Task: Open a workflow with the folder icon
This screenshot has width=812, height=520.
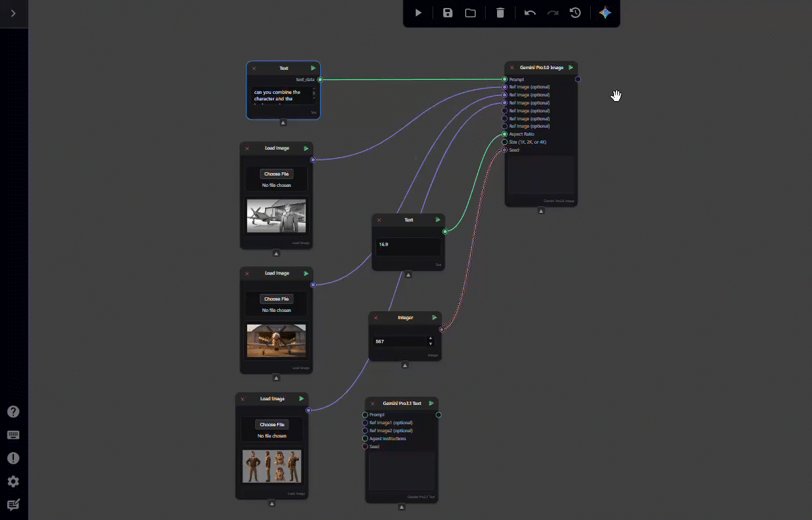Action: click(x=470, y=13)
